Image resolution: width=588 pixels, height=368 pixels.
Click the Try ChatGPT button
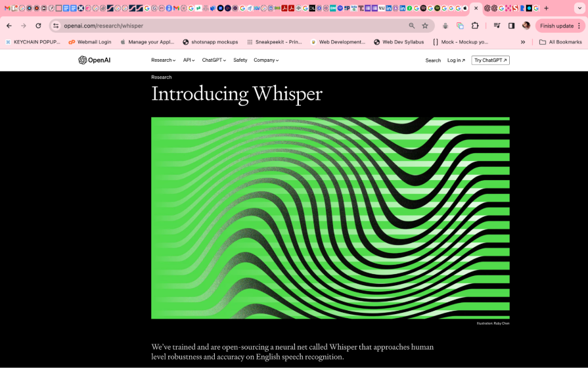[x=490, y=60]
